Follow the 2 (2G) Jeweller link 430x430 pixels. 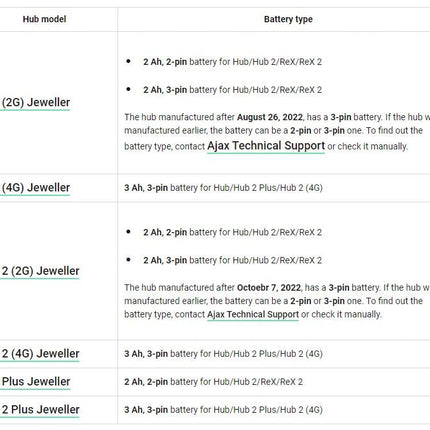[40, 271]
